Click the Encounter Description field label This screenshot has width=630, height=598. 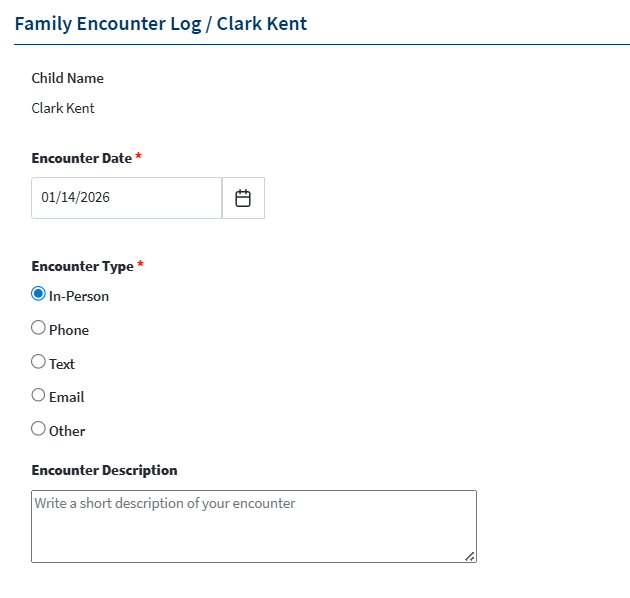104,470
